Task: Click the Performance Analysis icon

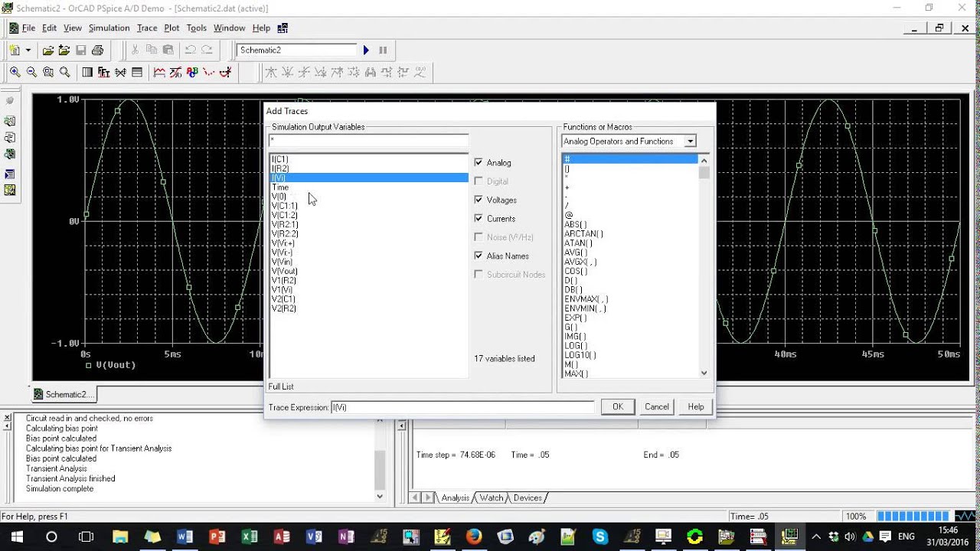Action: click(x=120, y=73)
